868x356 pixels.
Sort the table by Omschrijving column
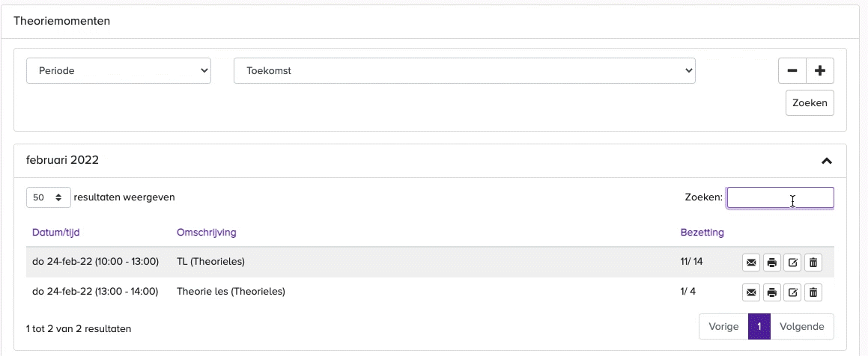[x=207, y=232]
